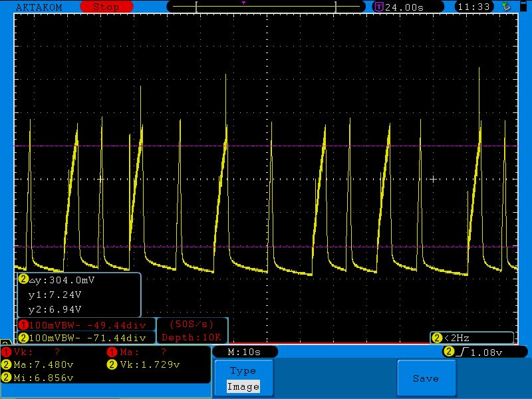Click the channel 2 frequency counter icon
This screenshot has width=532, height=399.
tap(437, 338)
